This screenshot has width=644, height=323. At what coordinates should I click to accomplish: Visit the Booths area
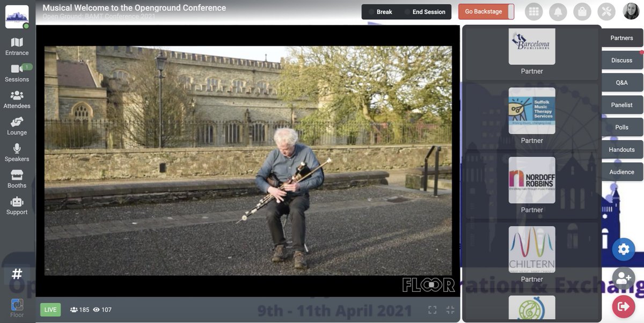coord(17,179)
